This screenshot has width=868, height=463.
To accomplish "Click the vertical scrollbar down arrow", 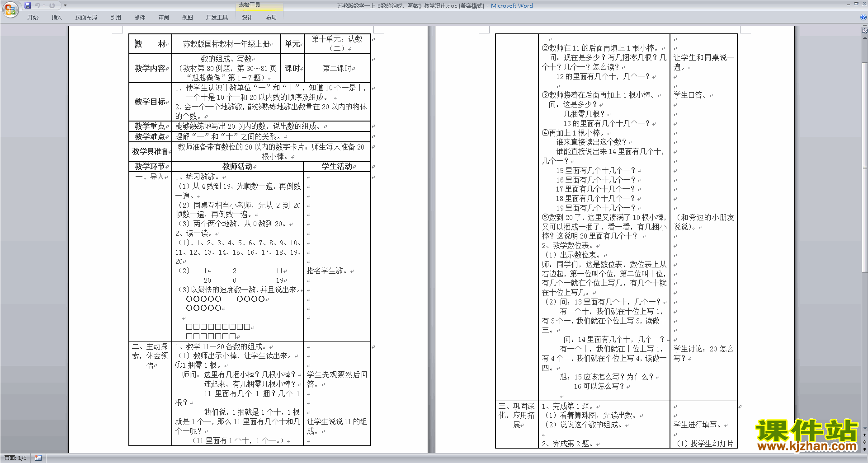I will pos(865,428).
